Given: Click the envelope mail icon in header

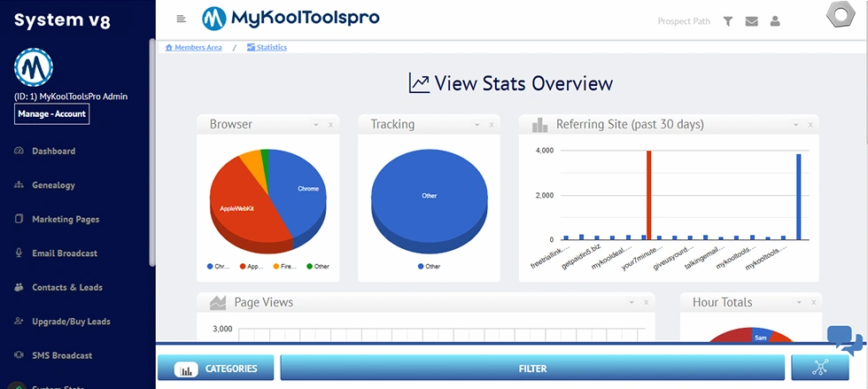Looking at the screenshot, I should (x=751, y=21).
